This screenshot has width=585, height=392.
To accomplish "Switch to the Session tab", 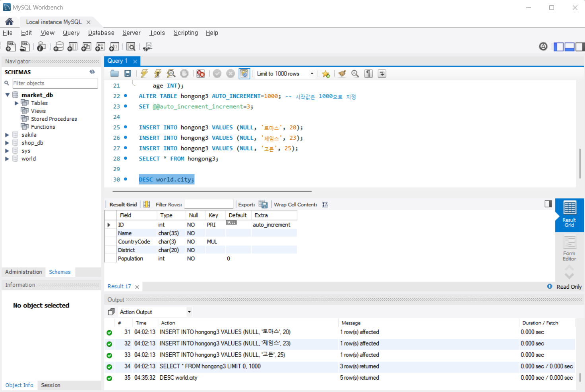I will click(x=50, y=385).
